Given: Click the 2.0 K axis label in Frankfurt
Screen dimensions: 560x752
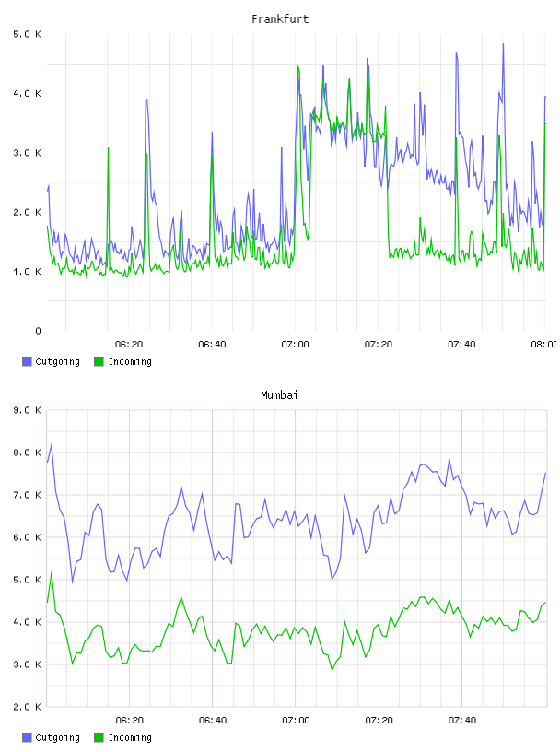Looking at the screenshot, I should click(27, 213).
